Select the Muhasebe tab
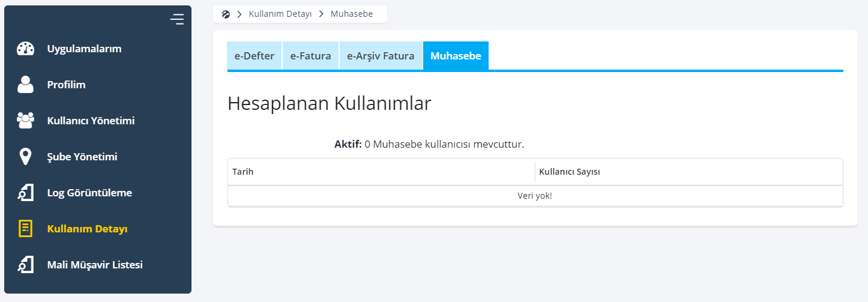The image size is (868, 302). point(456,56)
